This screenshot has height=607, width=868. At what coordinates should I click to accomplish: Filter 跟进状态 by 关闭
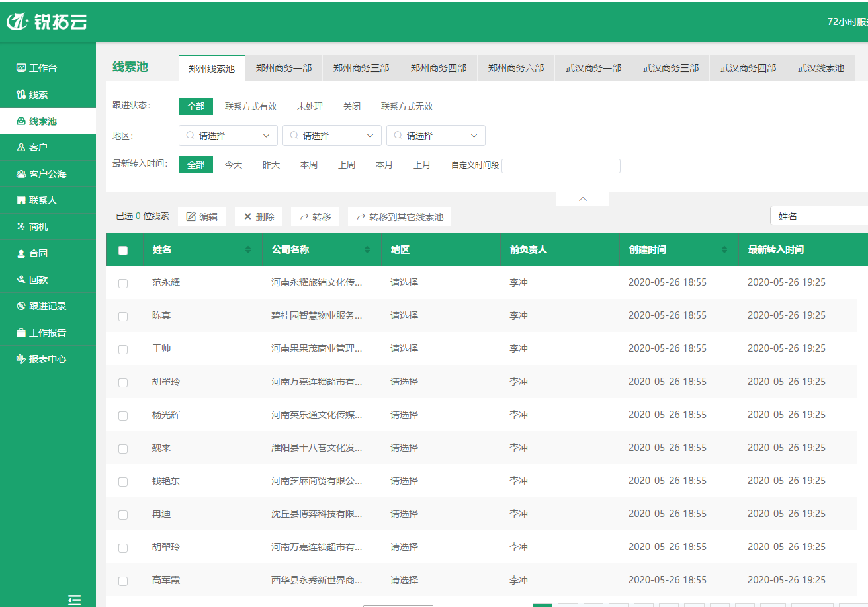352,106
